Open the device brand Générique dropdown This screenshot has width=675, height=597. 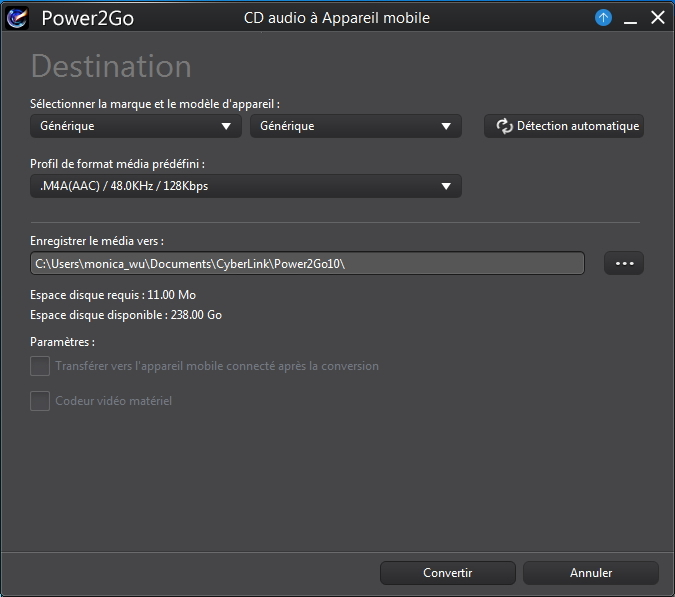pos(136,126)
